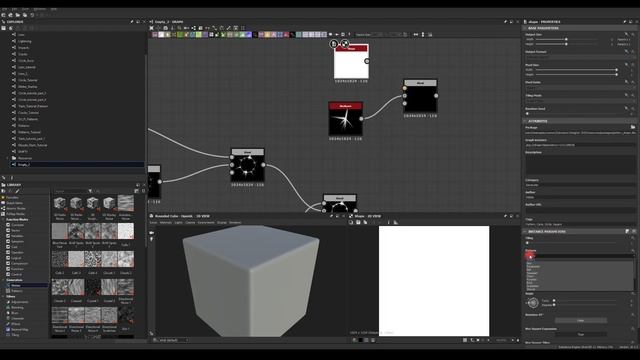Select the middle Blend node with ring preview
Image resolution: width=640 pixels, height=360 pixels.
[x=247, y=165]
